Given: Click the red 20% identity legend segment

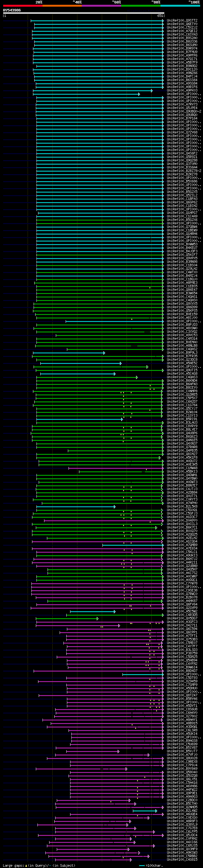Looking at the screenshot, I should click(x=23, y=6).
